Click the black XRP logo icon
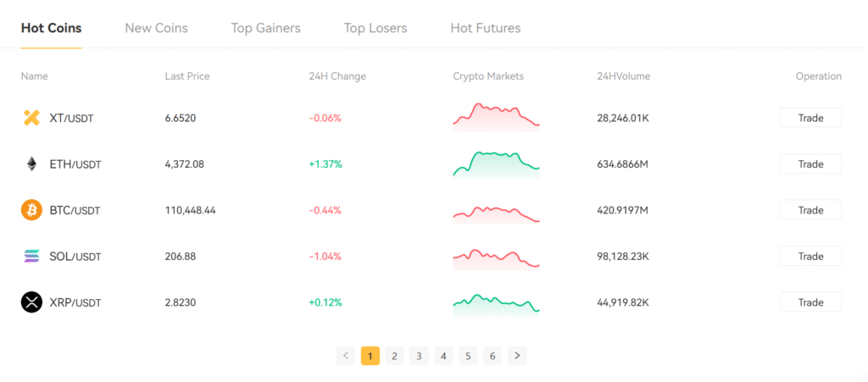 pyautogui.click(x=31, y=302)
